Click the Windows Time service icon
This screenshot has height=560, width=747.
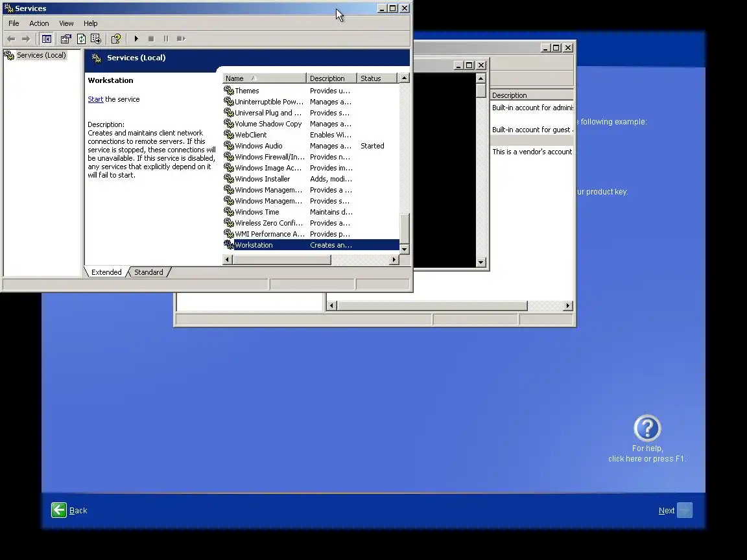tap(229, 212)
